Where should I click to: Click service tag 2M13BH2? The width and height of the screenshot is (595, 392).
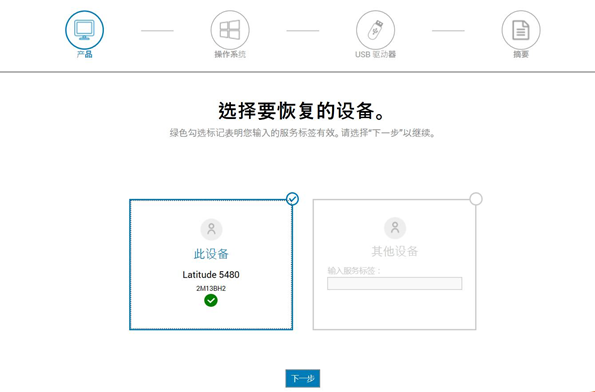click(211, 288)
